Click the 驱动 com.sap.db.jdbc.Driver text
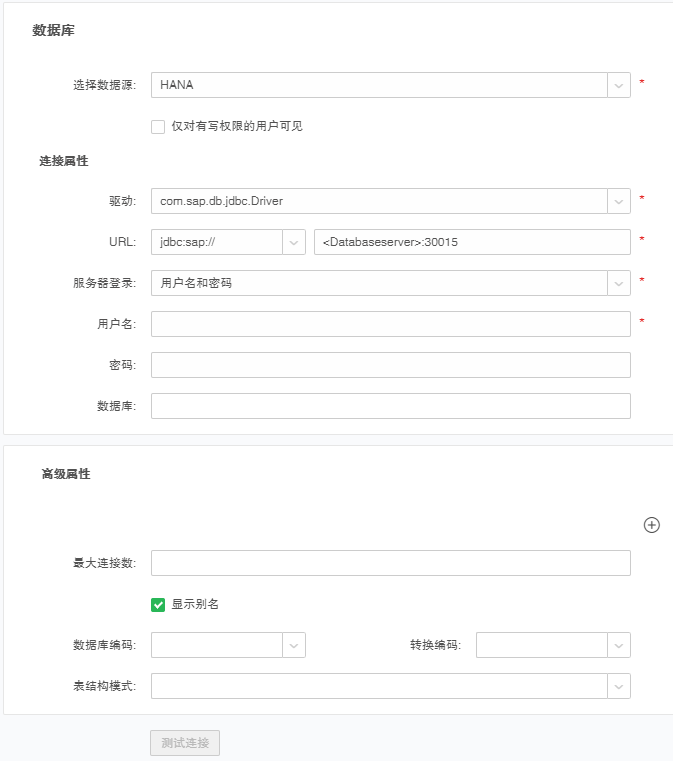Viewport: 673px width, 761px height. click(x=222, y=201)
